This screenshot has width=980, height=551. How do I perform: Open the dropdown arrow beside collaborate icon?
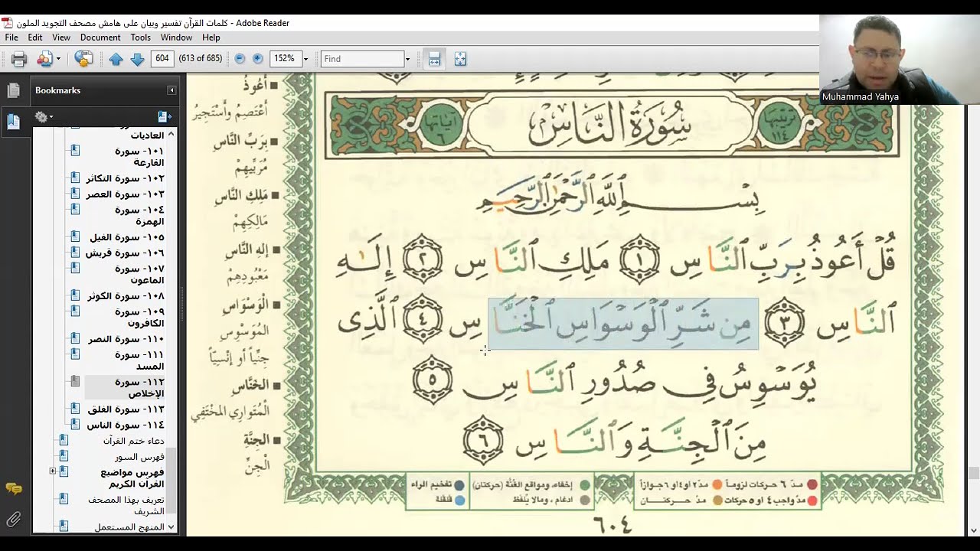coord(58,59)
